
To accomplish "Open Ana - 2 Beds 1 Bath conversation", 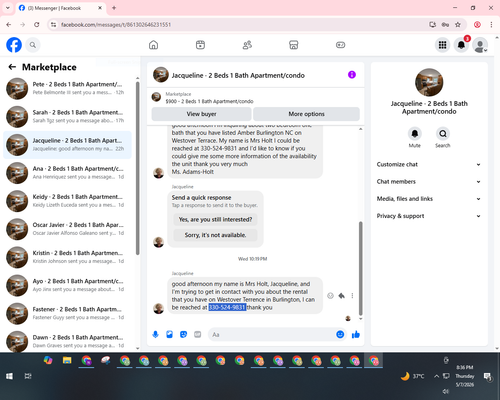I will 67,173.
